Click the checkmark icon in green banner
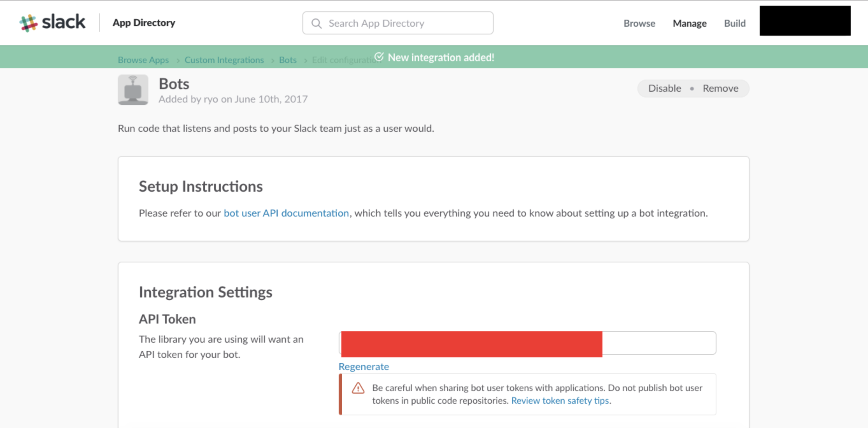The width and height of the screenshot is (868, 428). pos(379,57)
